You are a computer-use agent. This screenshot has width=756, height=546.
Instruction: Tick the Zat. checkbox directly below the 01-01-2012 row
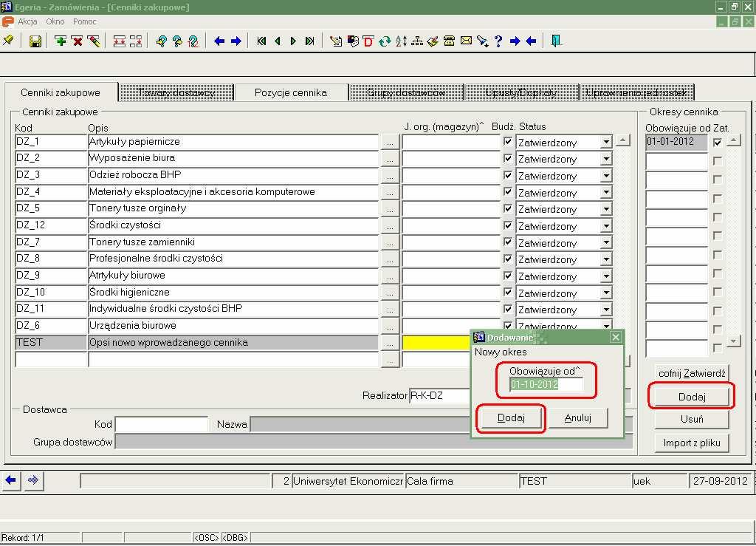(718, 160)
